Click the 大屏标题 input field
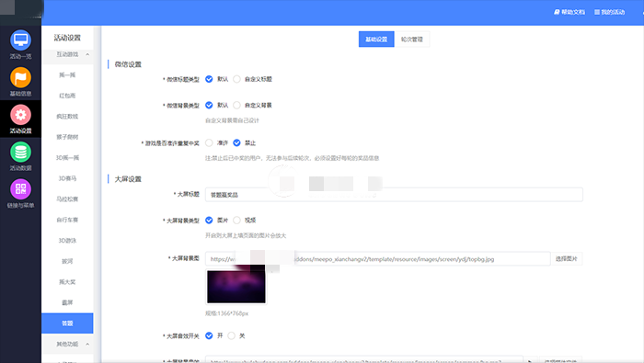Viewport: 644px width, 363px height. [394, 195]
